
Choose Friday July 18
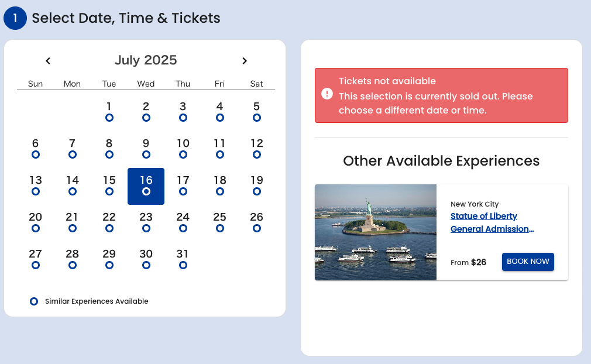tap(220, 186)
